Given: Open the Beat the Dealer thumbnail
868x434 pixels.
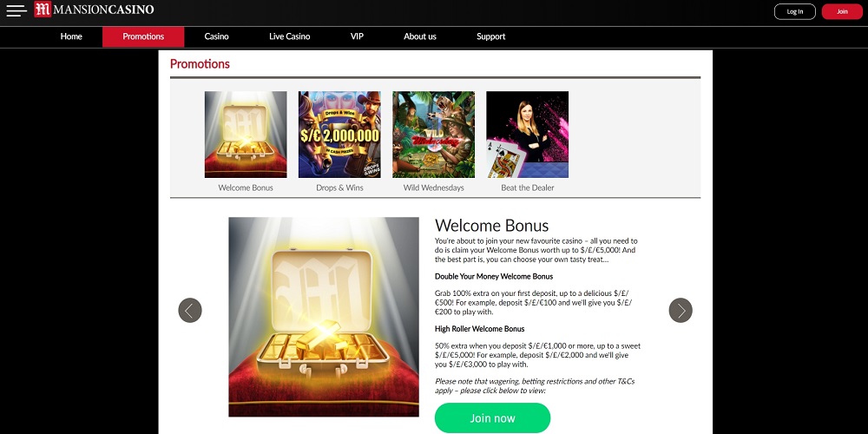Looking at the screenshot, I should tap(527, 135).
